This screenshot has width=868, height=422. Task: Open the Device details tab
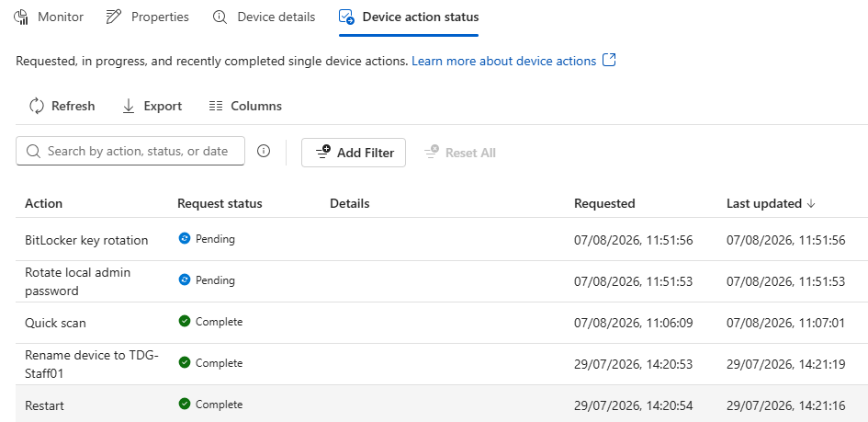click(264, 17)
